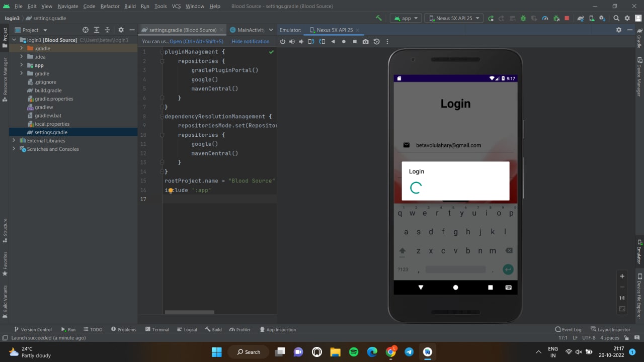
Task: Click Open (Ctrl+Alt+Shift+S) link
Action: [196, 42]
